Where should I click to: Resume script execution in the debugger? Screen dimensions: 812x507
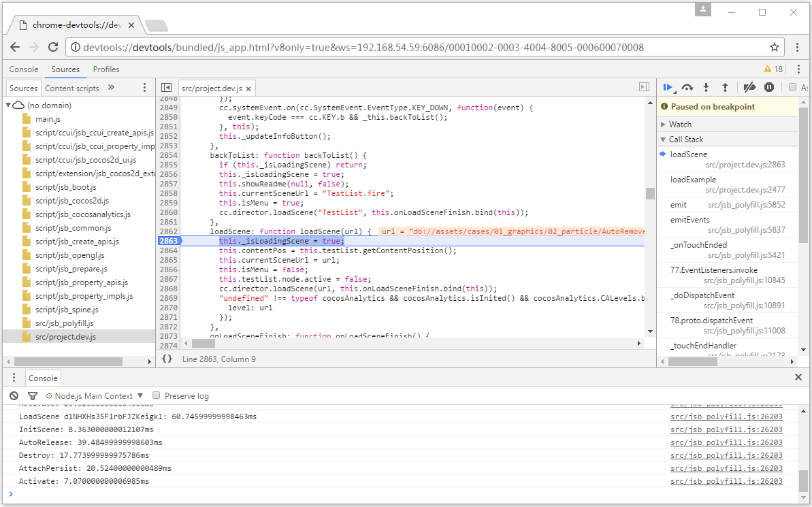(x=668, y=87)
